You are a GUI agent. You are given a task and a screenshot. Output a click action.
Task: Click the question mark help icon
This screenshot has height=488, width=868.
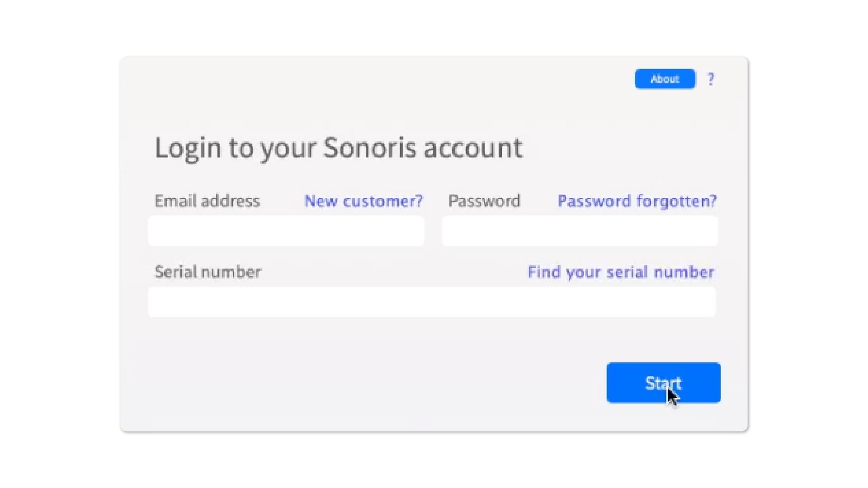(x=711, y=80)
